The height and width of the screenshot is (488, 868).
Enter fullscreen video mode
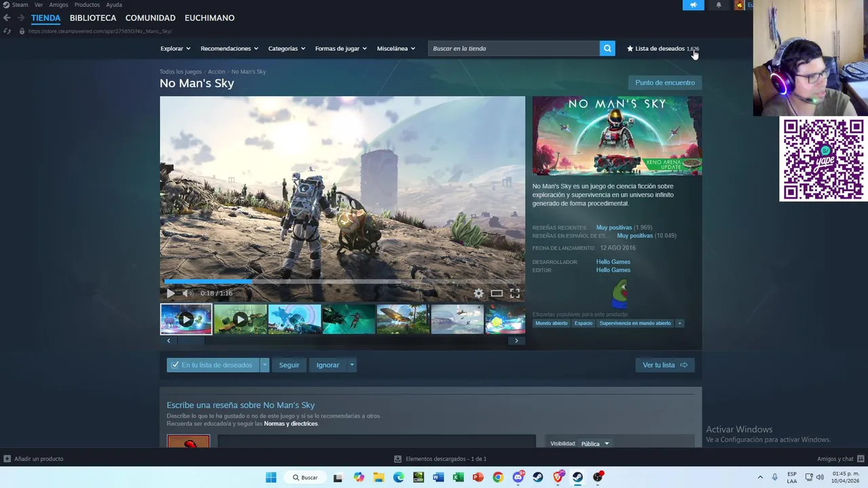pyautogui.click(x=515, y=293)
